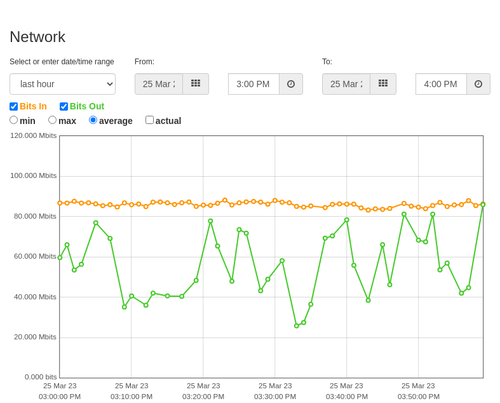
Task: Click the 60.000 Mbits axis label
Action: (35, 256)
